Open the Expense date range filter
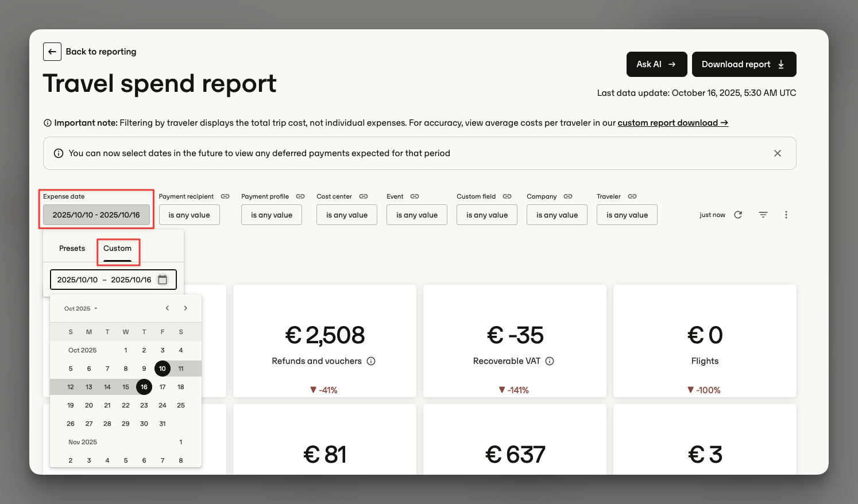Viewport: 858px width, 504px height. coord(96,215)
